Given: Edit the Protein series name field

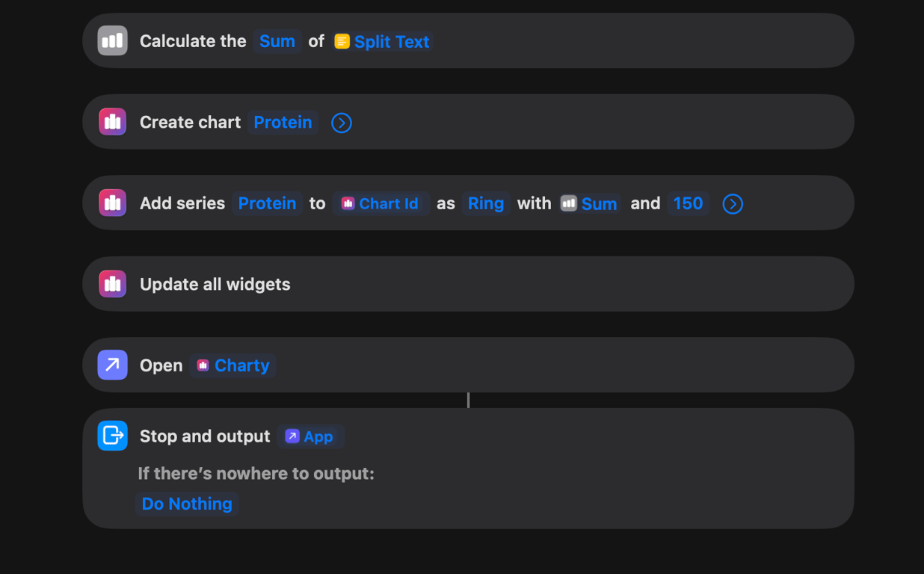Looking at the screenshot, I should pos(267,204).
